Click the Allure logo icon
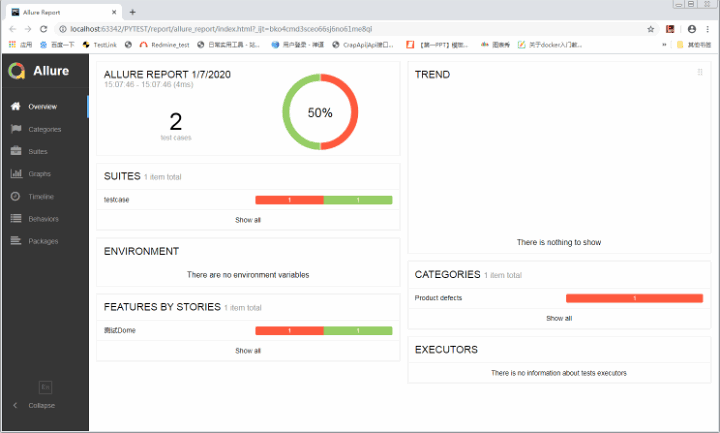The image size is (720, 433). pos(17,71)
